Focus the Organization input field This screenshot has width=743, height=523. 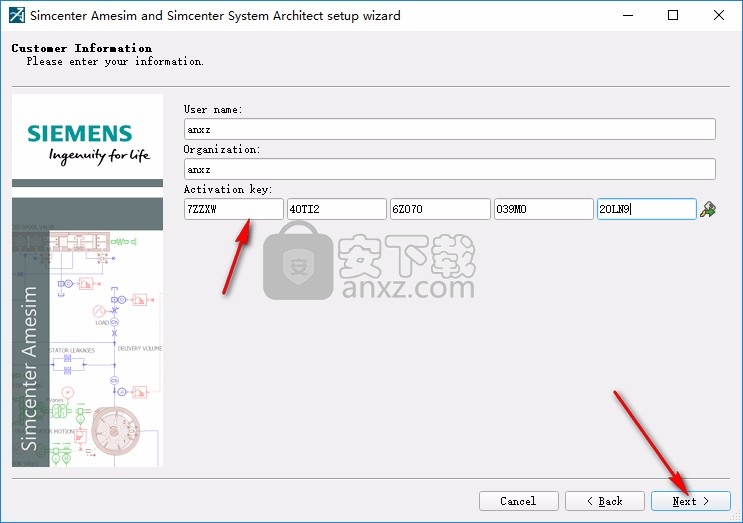pos(449,169)
